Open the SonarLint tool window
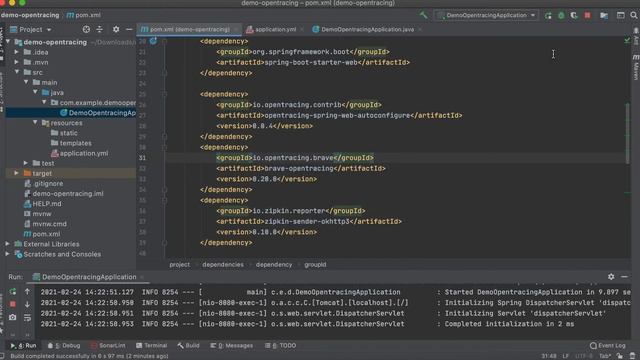 pyautogui.click(x=108, y=346)
